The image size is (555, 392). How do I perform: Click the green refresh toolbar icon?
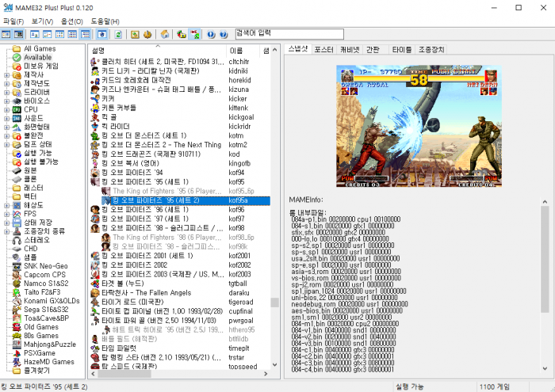pos(119,34)
